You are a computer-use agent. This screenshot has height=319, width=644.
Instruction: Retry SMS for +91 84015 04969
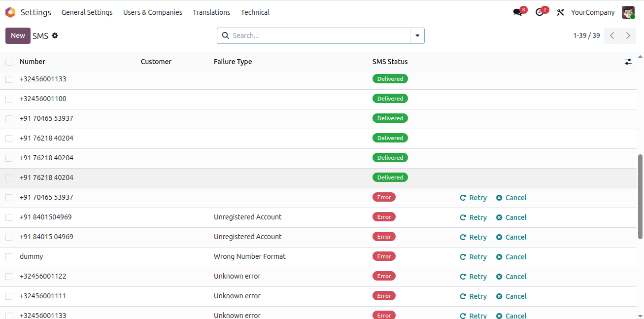click(x=473, y=237)
